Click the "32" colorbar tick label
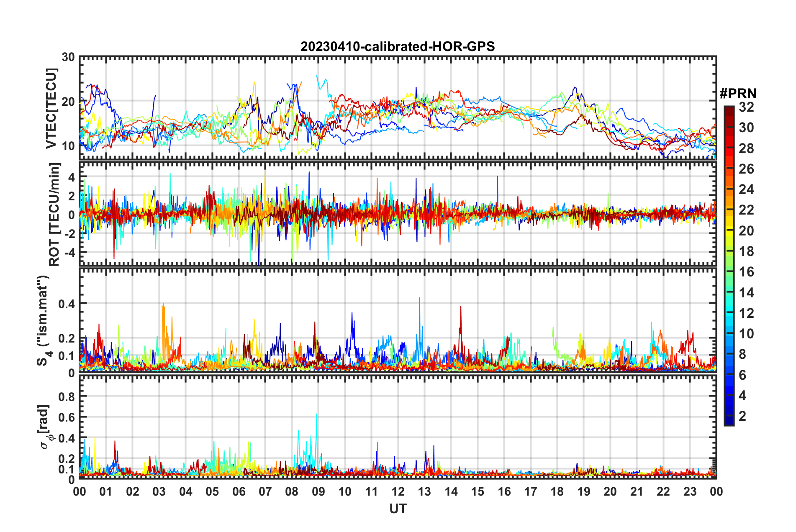This screenshot has width=796, height=532. point(747,107)
